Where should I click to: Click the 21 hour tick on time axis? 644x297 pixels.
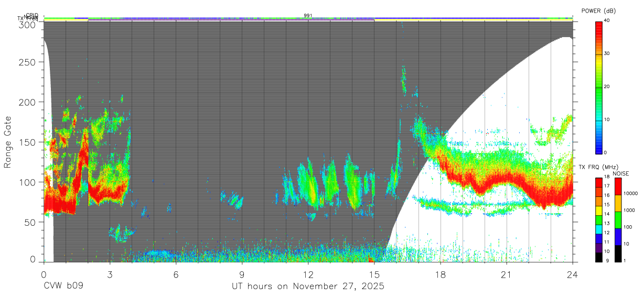click(507, 274)
